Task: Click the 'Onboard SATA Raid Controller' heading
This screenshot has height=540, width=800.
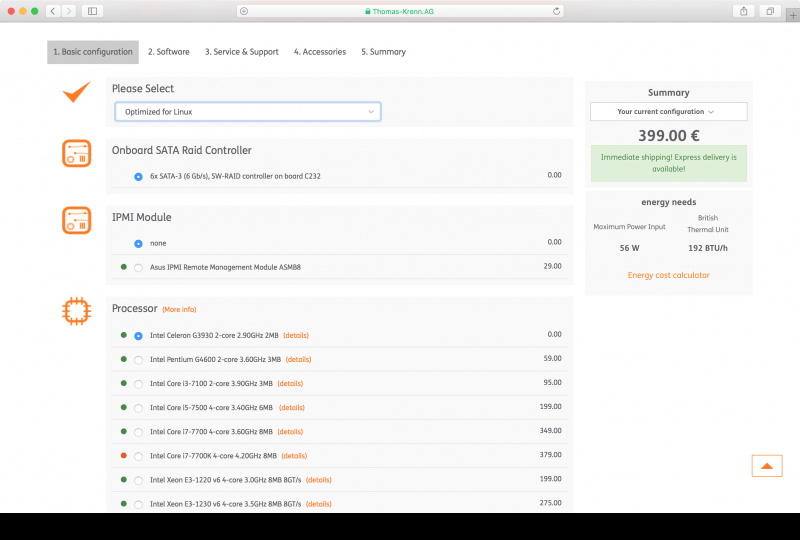Action: click(182, 151)
